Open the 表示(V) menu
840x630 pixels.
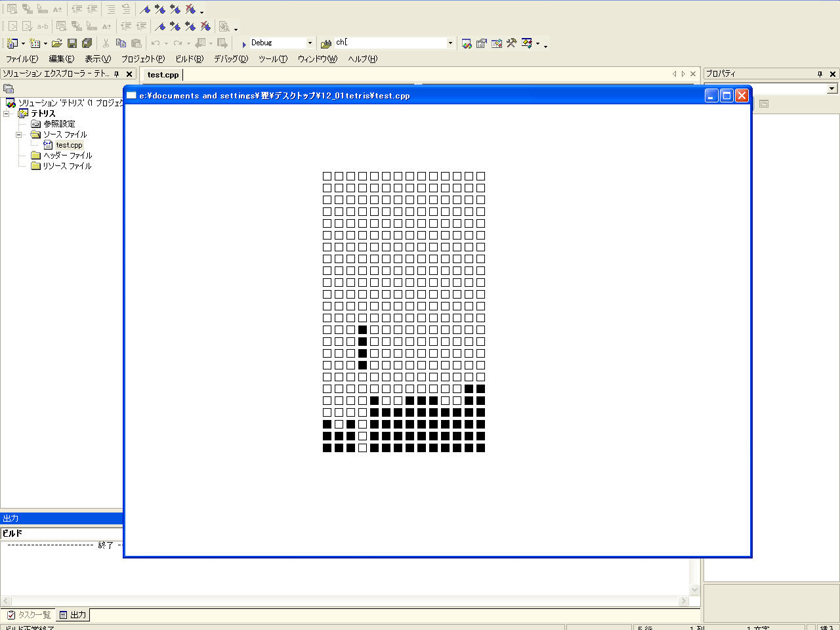click(x=98, y=59)
